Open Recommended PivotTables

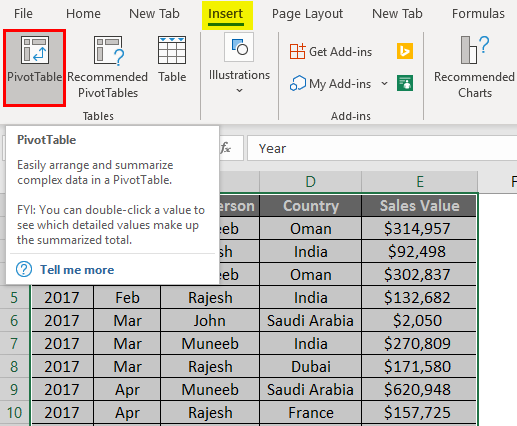point(108,68)
